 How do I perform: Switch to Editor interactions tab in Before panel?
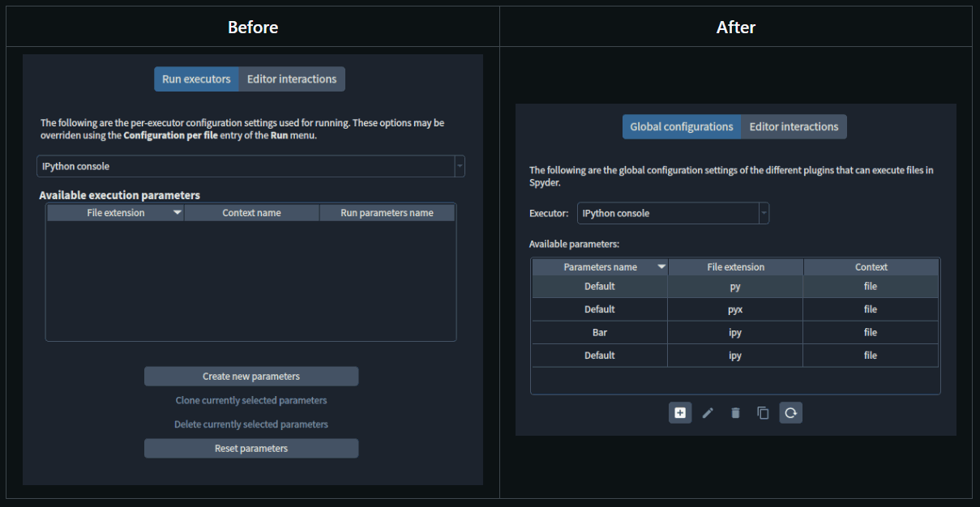[291, 79]
